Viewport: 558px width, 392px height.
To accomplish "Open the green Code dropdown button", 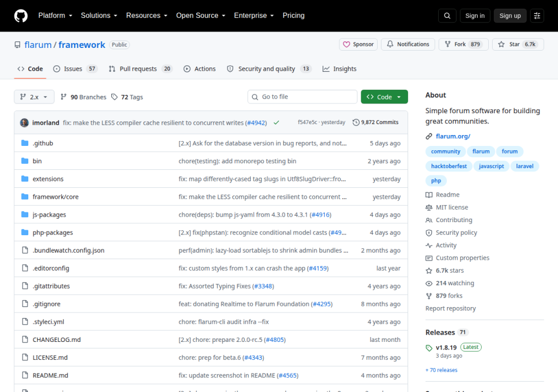I will pos(384,97).
